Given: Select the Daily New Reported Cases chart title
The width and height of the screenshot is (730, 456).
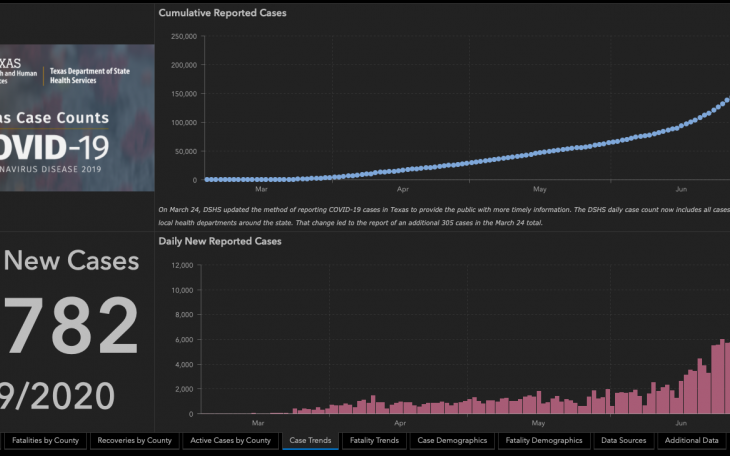Looking at the screenshot, I should pos(220,241).
